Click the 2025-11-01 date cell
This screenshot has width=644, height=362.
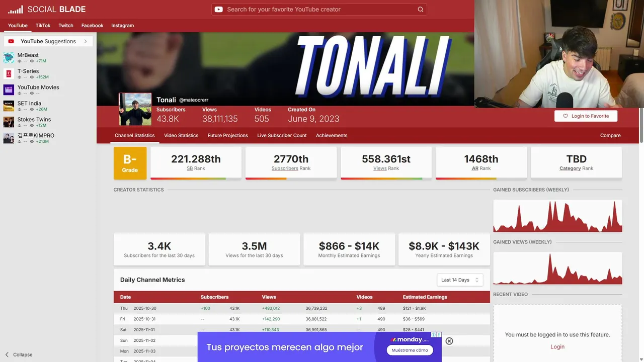tap(145, 330)
